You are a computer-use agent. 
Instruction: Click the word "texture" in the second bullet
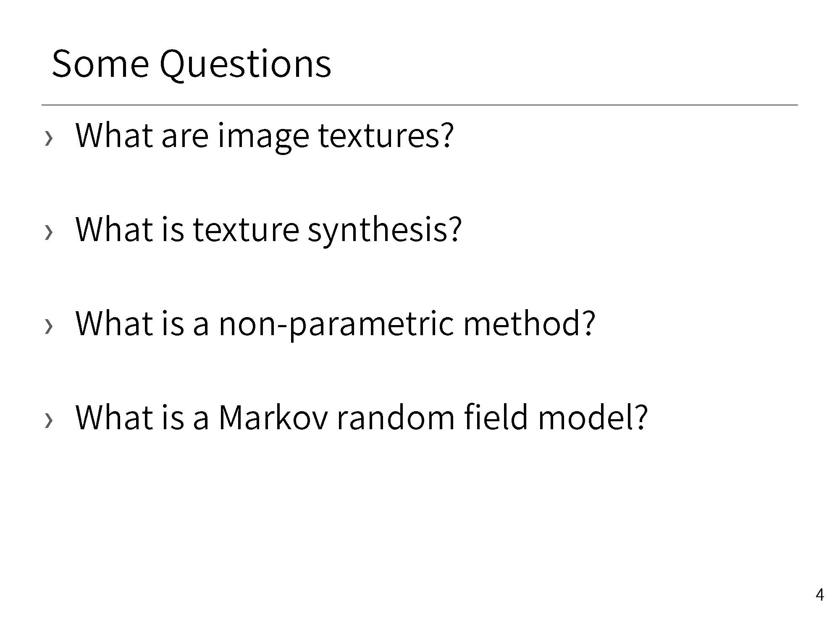(246, 230)
